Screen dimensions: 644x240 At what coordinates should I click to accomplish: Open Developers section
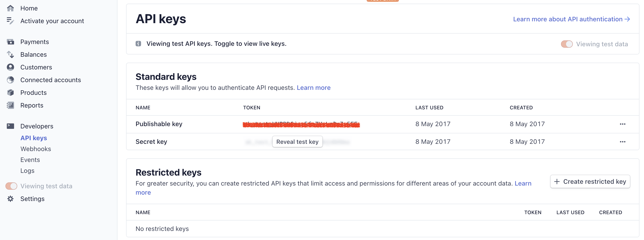point(37,126)
